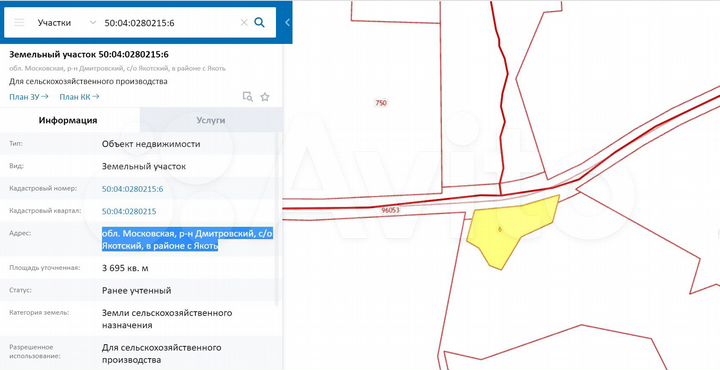Viewport: 720px width, 370px height.
Task: Collapse the side panel with arrow
Action: tap(287, 22)
